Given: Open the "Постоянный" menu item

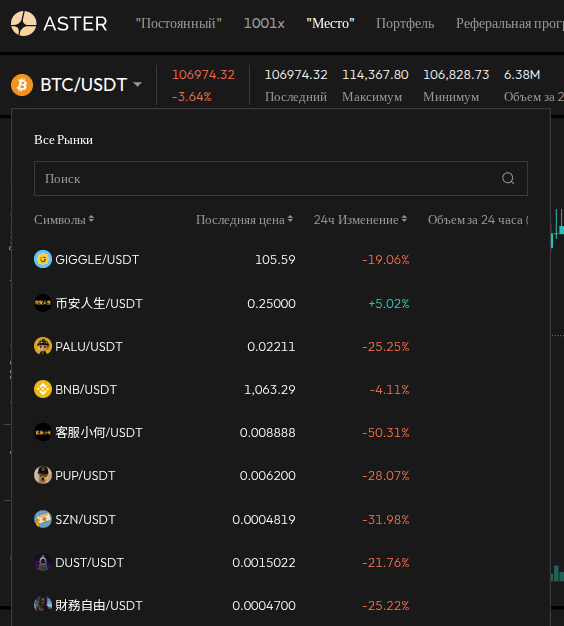Looking at the screenshot, I should (178, 24).
